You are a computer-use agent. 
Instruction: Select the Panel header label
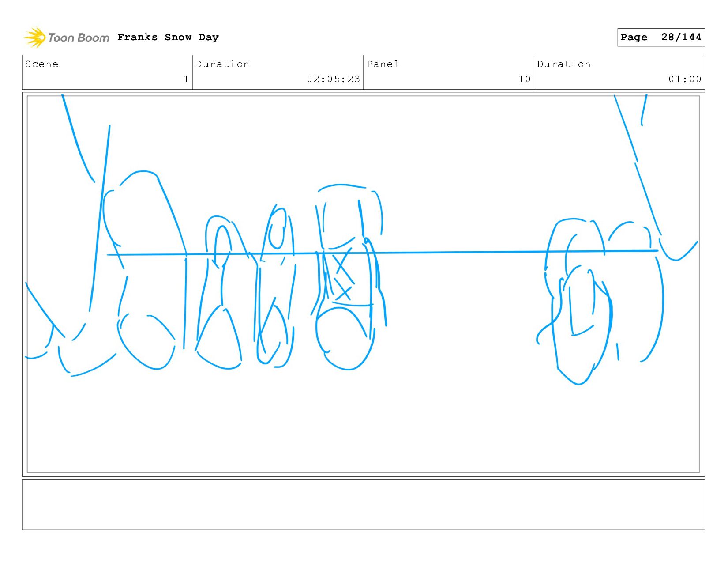[x=383, y=64]
